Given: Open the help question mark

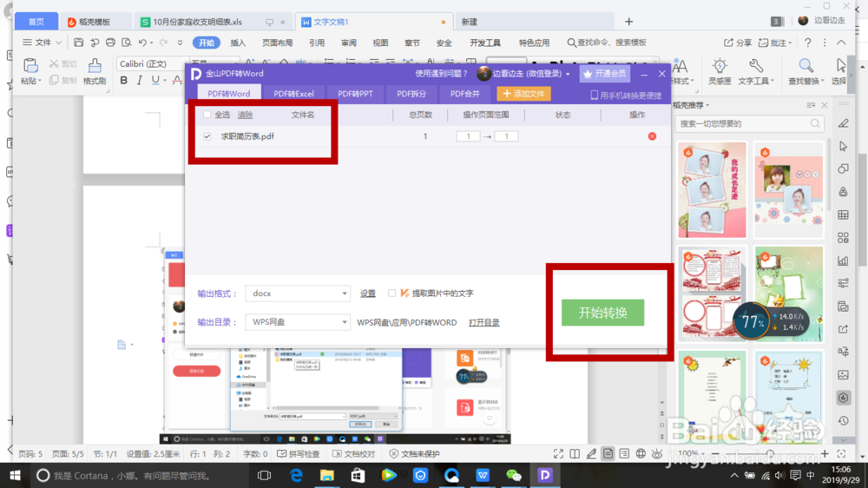Looking at the screenshot, I should coord(807,43).
